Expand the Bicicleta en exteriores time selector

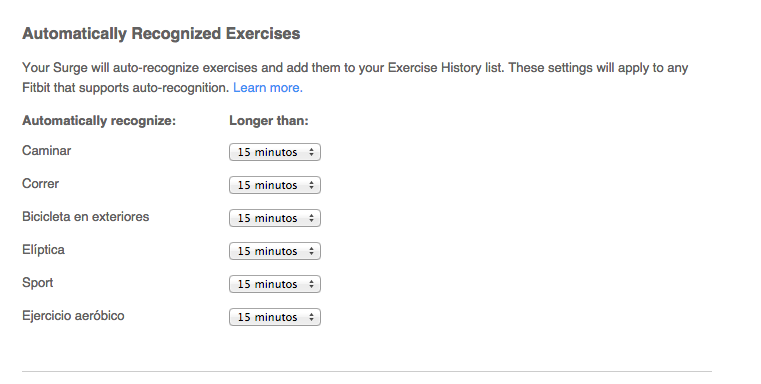(x=275, y=218)
